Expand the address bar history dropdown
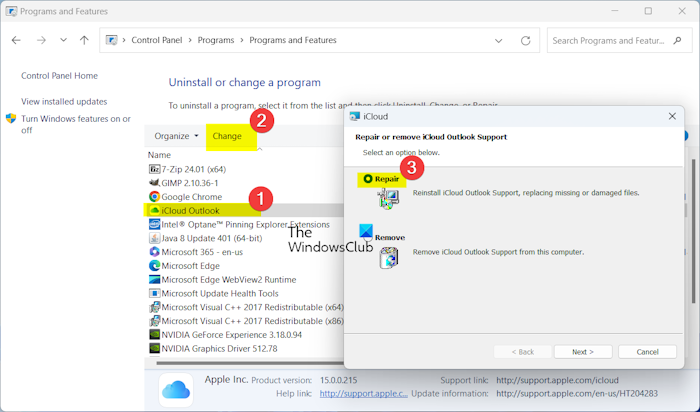 coord(498,41)
